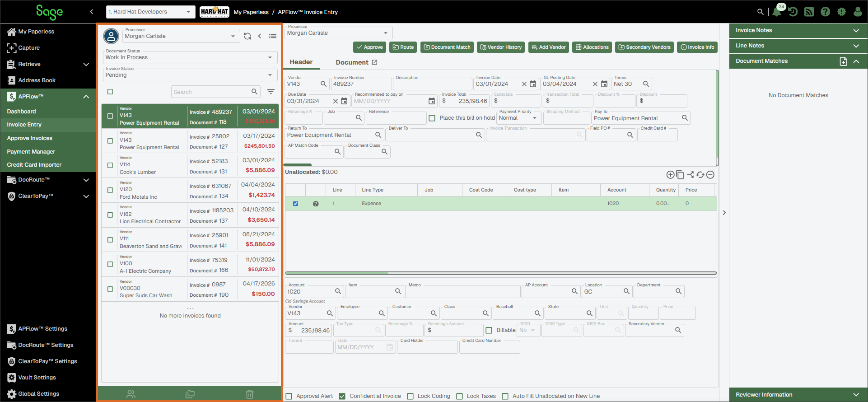Screen dimensions: 868x402
Task: Clear the GL Posting Date value
Action: [595, 84]
